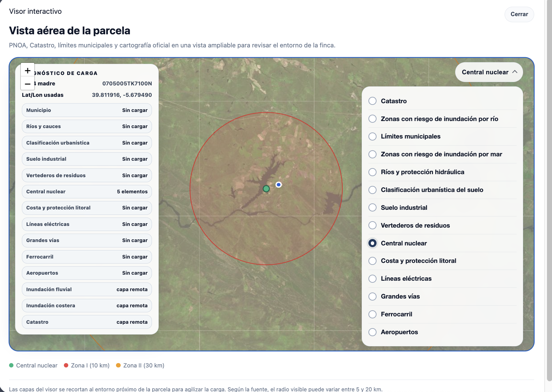552x392 pixels.
Task: Click green Central nuclear legend dot
Action: (x=11, y=365)
